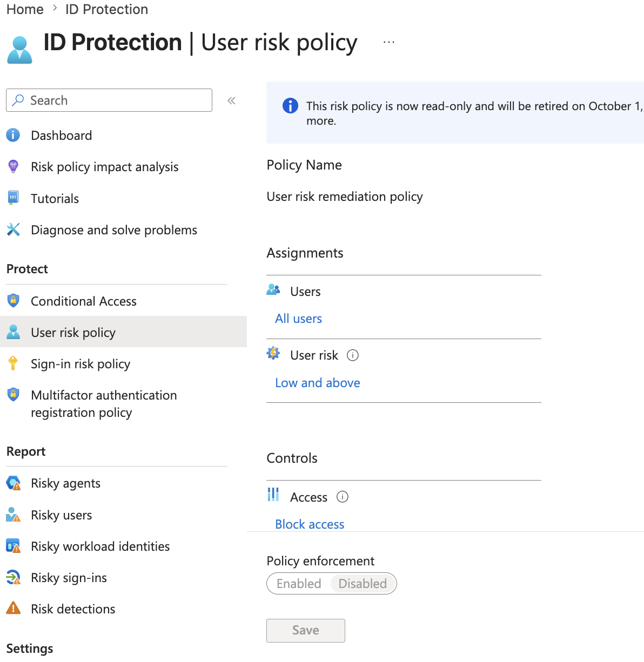The height and width of the screenshot is (662, 644).
Task: Click the Settings section heading
Action: [30, 649]
